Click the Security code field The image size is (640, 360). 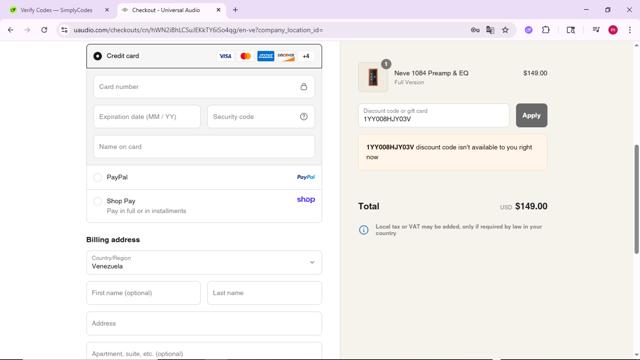pos(261,117)
